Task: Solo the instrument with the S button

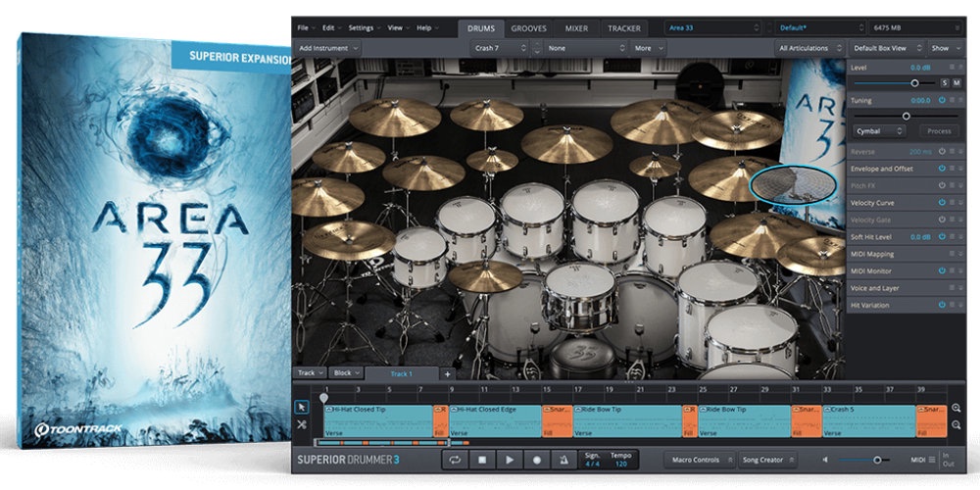Action: pyautogui.click(x=944, y=83)
